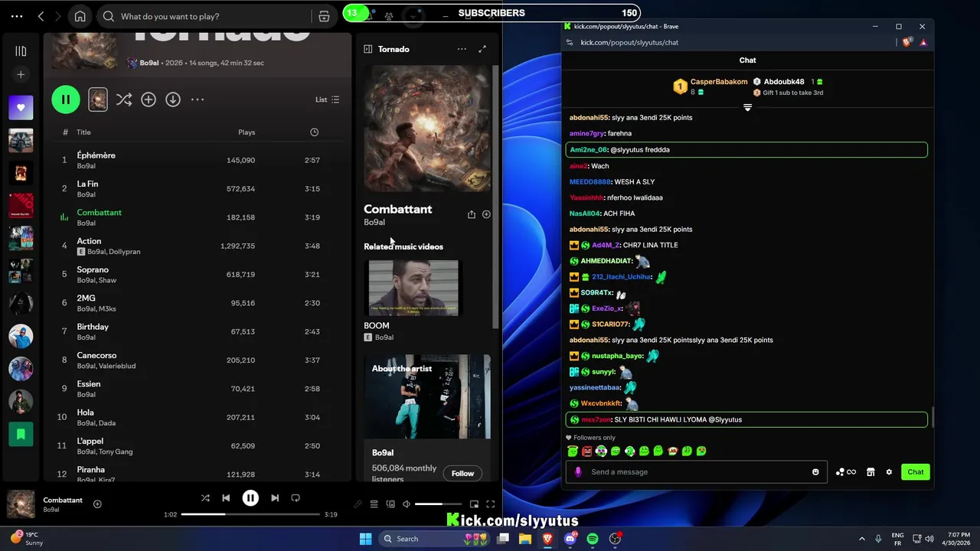The height and width of the screenshot is (551, 980).
Task: Expand Your Library in the sidebar
Action: [x=21, y=51]
